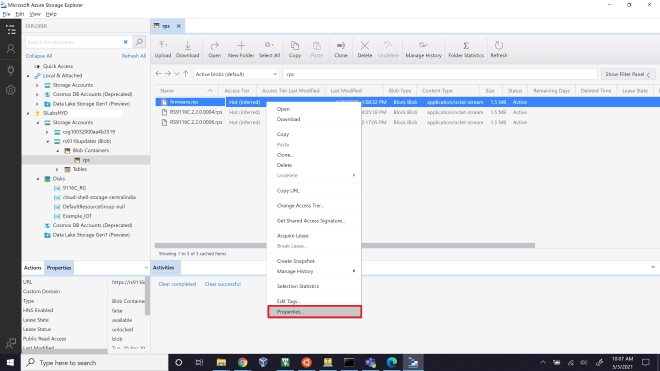Click the Folder Statistics icon
Image resolution: width=660 pixels, height=371 pixels.
tap(466, 49)
